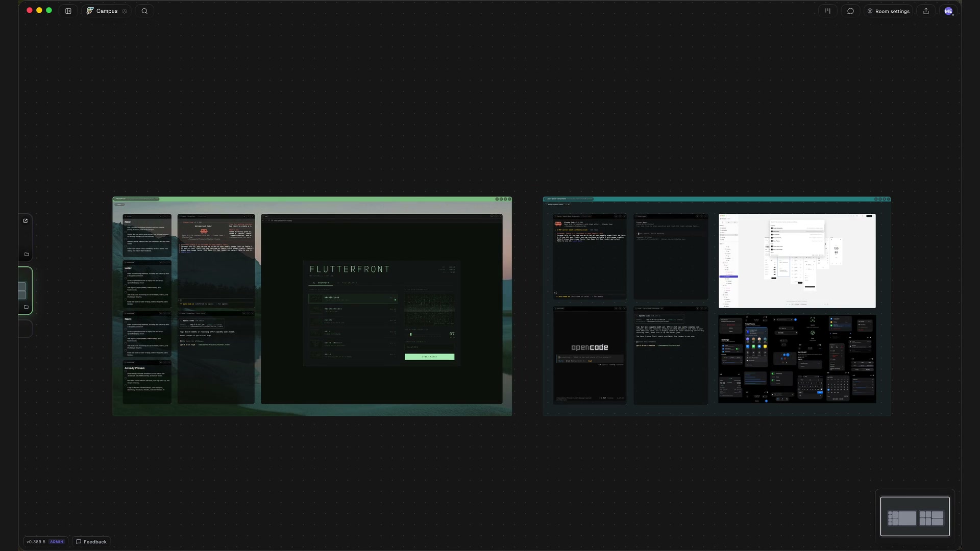The height and width of the screenshot is (551, 980).
Task: Click the map preview in FlutterFront setup
Action: (429, 309)
